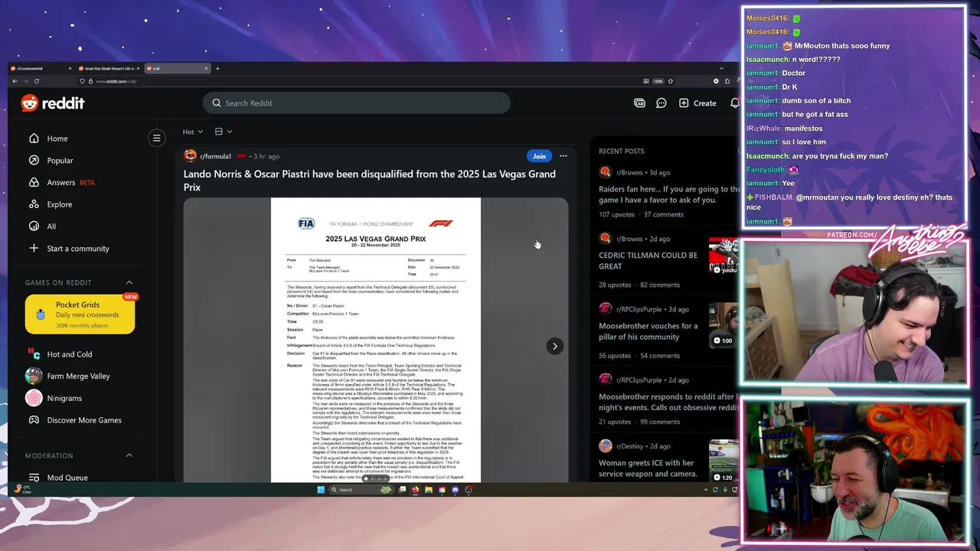Collapse the Moderation section
This screenshot has height=551, width=980.
[x=129, y=455]
